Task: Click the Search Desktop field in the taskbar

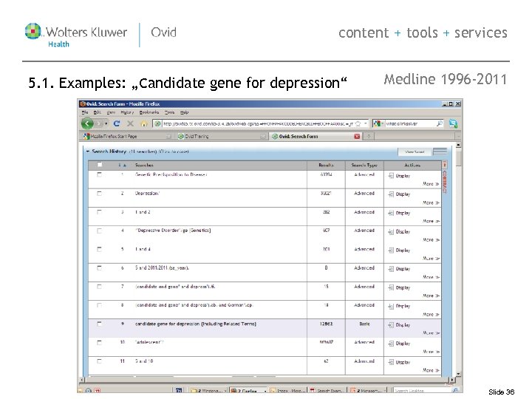Action: click(422, 391)
